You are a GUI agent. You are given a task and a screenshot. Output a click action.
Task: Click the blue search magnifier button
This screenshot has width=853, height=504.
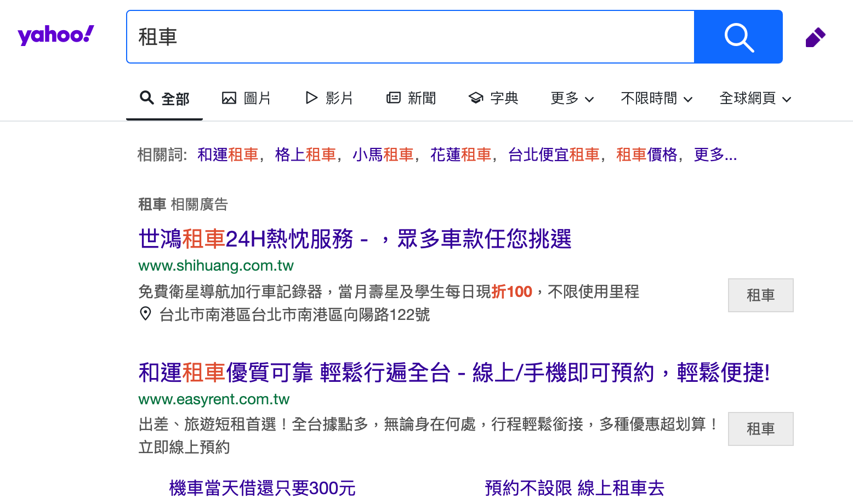(x=738, y=37)
